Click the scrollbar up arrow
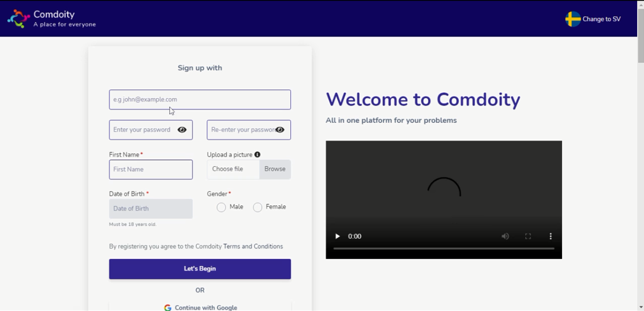Screen dimensions: 644x311 tap(641, 4)
